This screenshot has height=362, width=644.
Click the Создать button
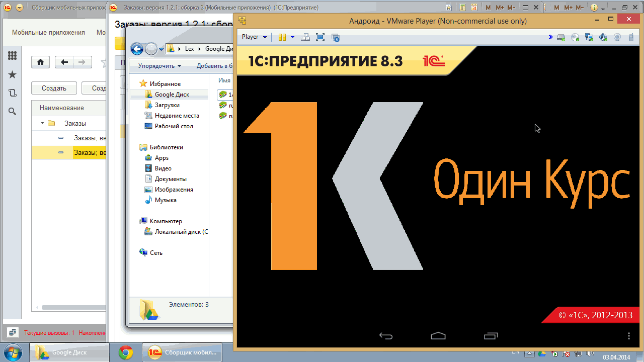click(x=54, y=88)
